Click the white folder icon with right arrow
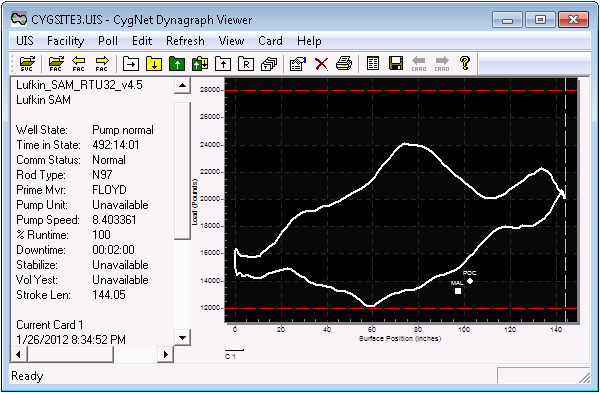The image size is (600, 393). [131, 64]
